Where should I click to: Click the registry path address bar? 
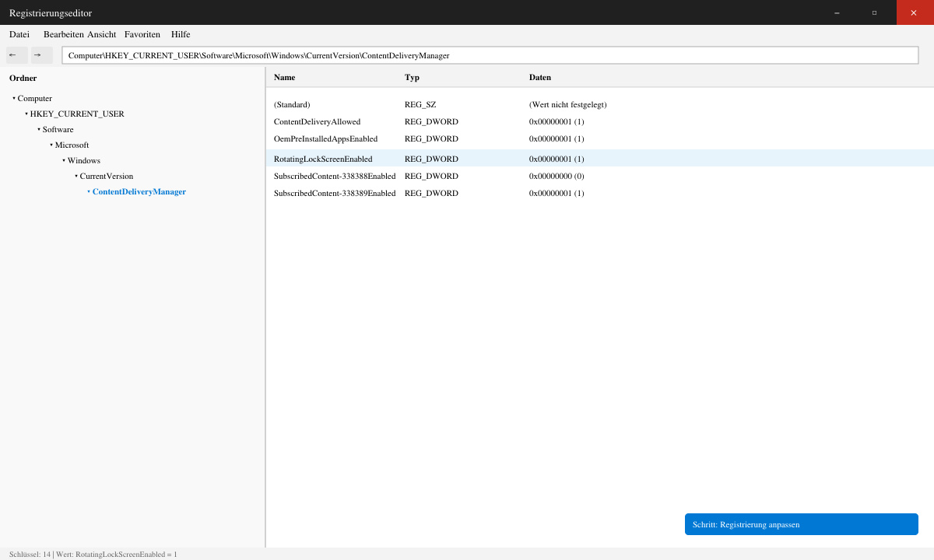click(490, 55)
